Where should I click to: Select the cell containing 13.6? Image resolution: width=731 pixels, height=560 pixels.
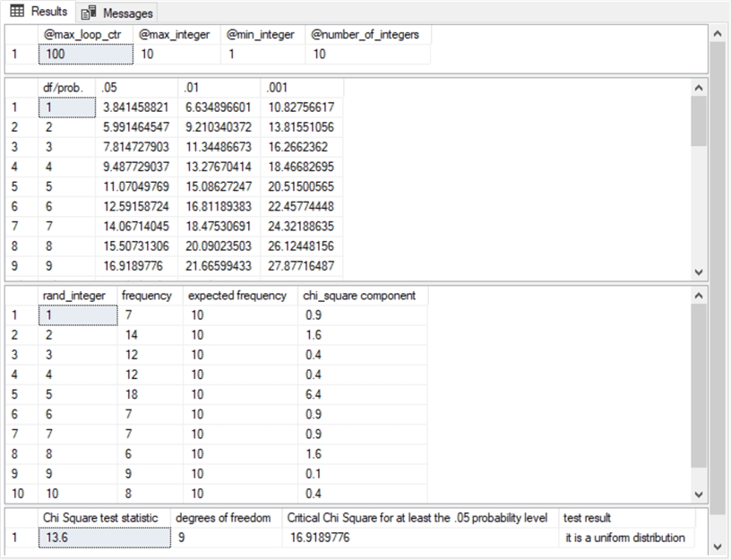[x=103, y=538]
